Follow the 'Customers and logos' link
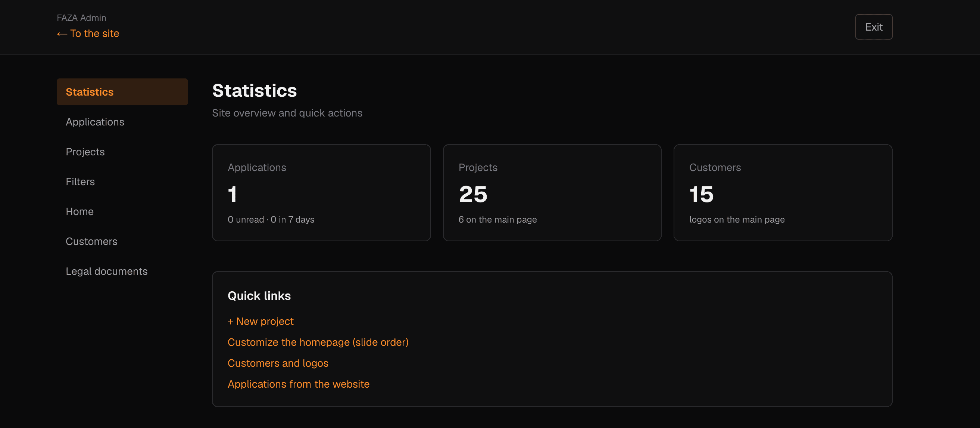The height and width of the screenshot is (428, 980). (x=278, y=363)
